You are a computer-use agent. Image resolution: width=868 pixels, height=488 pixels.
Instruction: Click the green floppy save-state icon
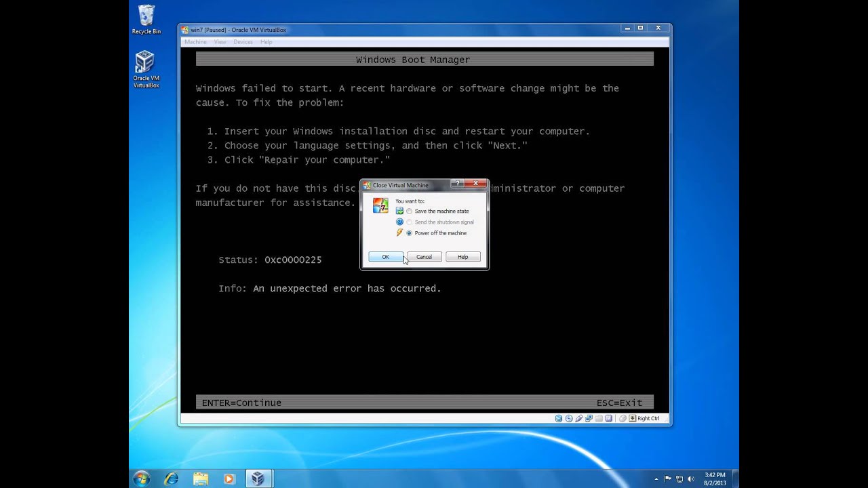399,211
